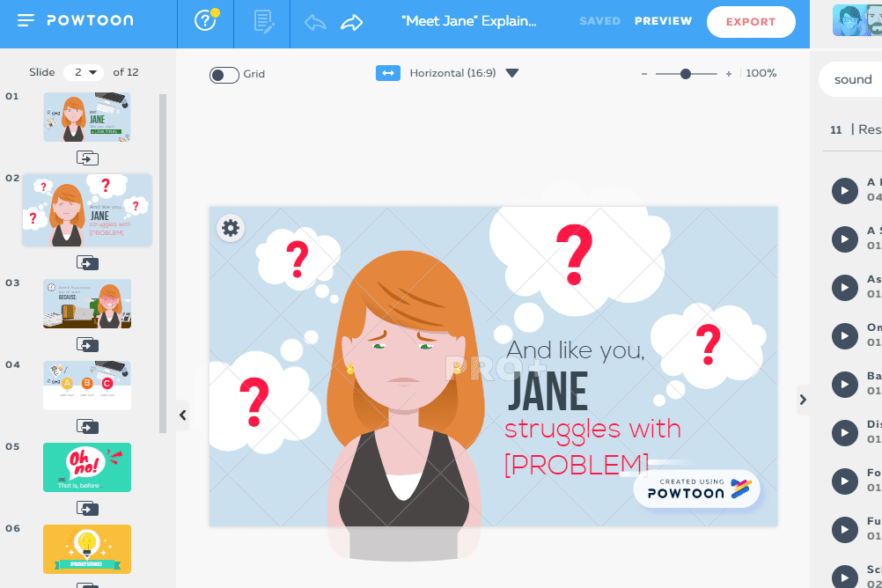Play the sound row starting with 'On'
This screenshot has width=882, height=588.
(x=844, y=336)
